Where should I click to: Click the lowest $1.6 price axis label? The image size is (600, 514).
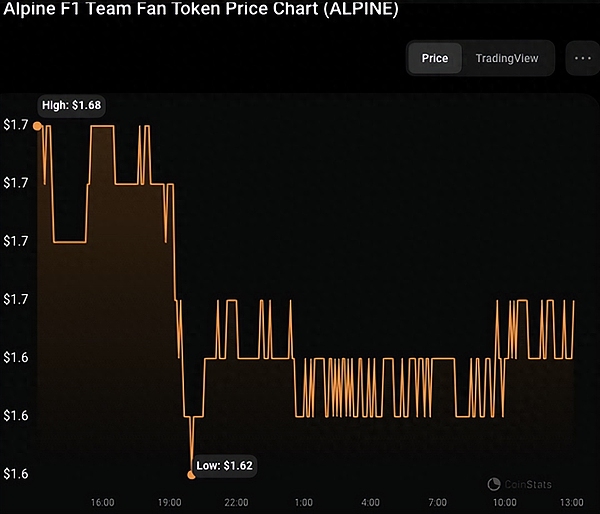point(16,473)
